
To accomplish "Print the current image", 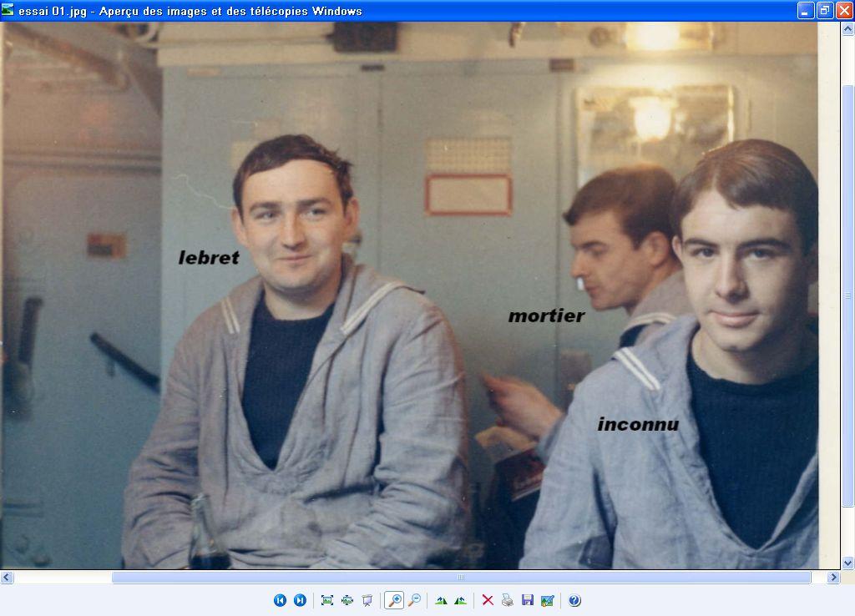I will point(507,600).
